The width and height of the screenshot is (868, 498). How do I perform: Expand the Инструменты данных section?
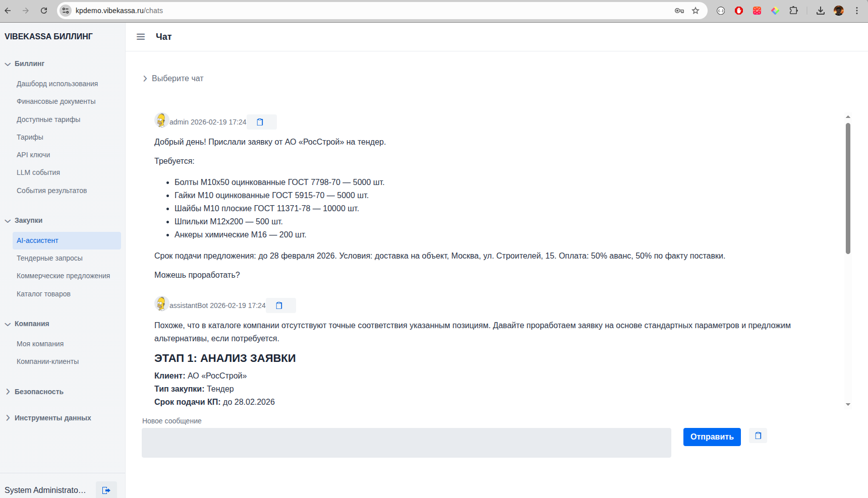point(52,418)
